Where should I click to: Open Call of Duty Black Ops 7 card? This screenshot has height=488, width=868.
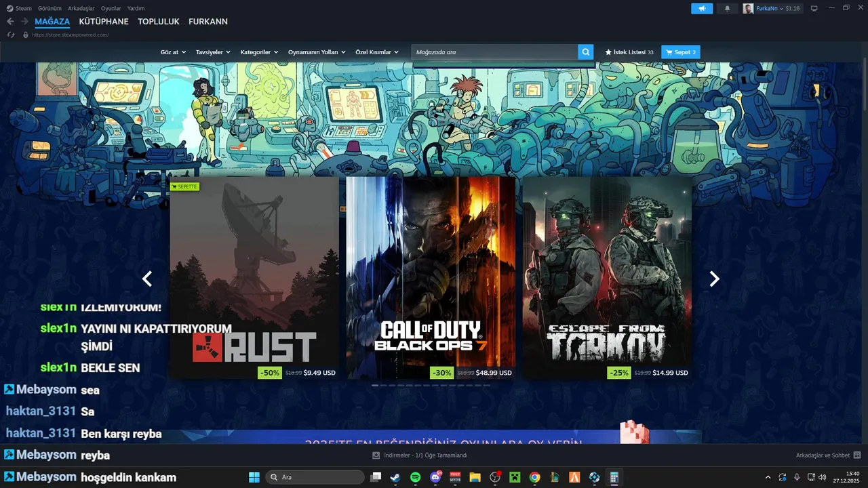(431, 278)
